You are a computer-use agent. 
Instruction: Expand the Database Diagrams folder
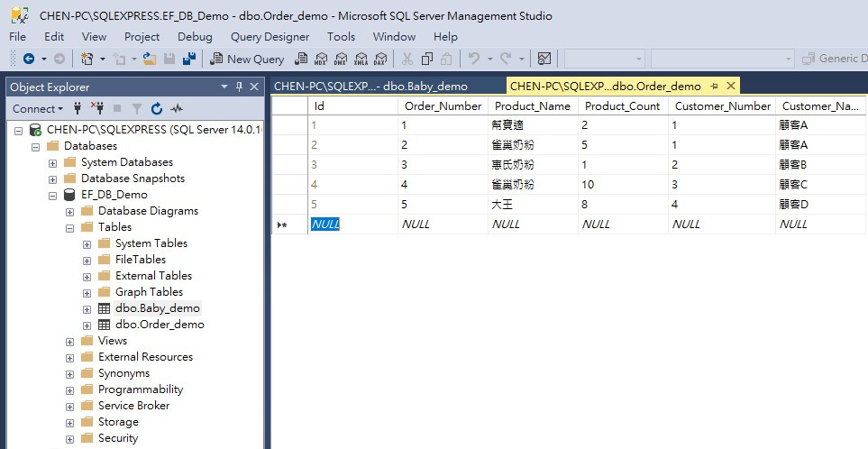(69, 212)
